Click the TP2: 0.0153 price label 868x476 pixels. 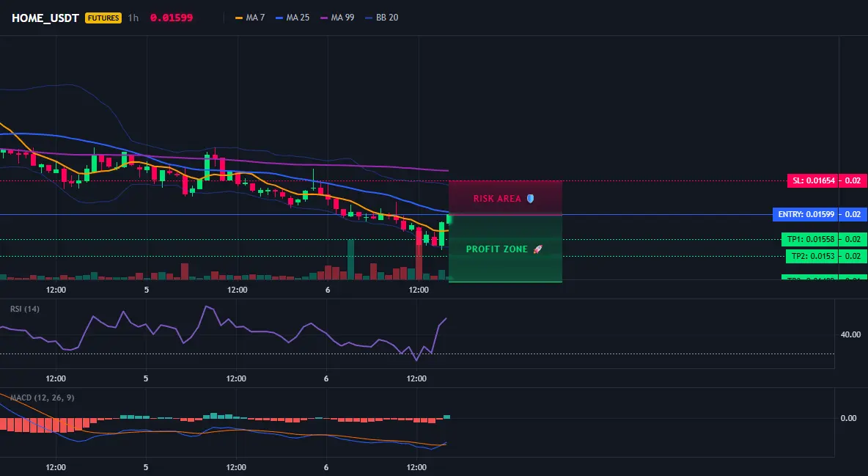coord(812,256)
